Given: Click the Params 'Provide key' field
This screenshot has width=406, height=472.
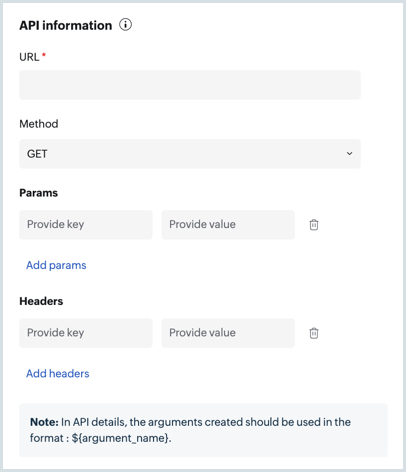Looking at the screenshot, I should (x=86, y=225).
